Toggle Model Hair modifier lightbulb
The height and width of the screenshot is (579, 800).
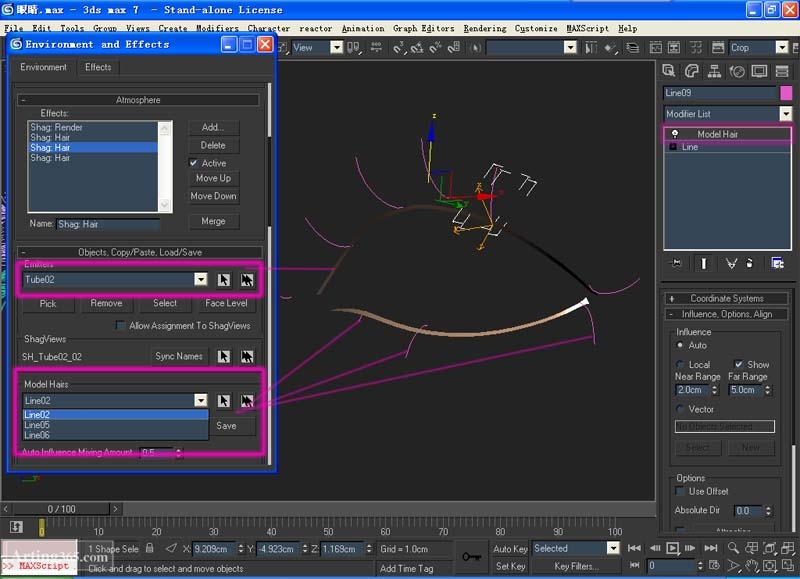(675, 134)
